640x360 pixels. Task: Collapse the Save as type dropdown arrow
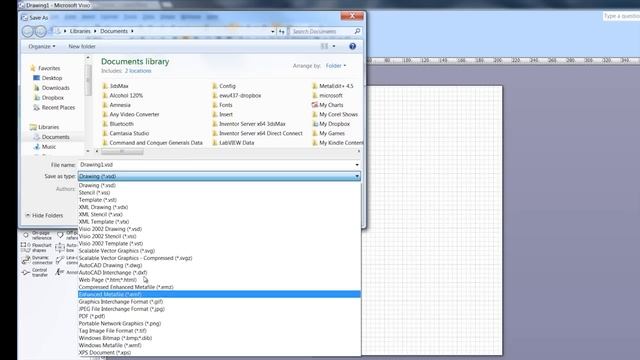(357, 176)
